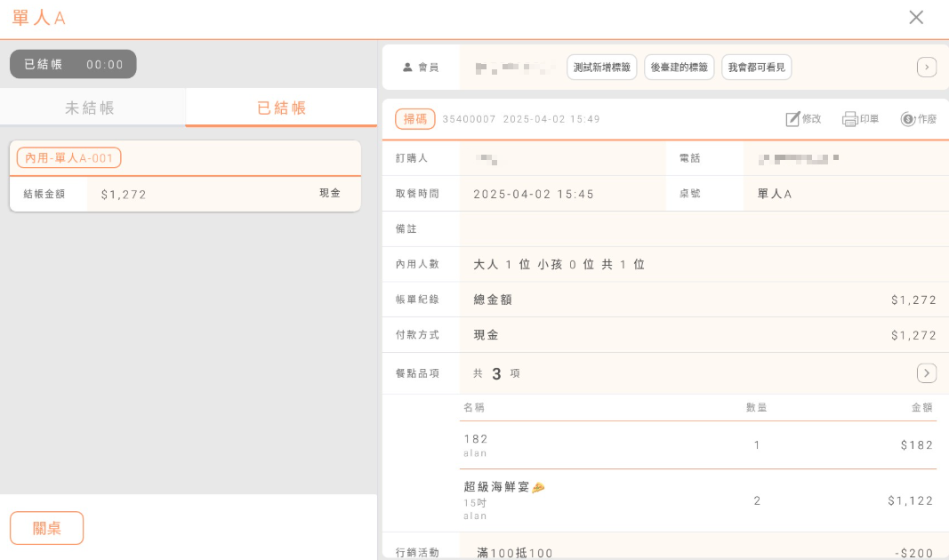Expand the member tags arrow
The height and width of the screenshot is (560, 949).
click(926, 68)
